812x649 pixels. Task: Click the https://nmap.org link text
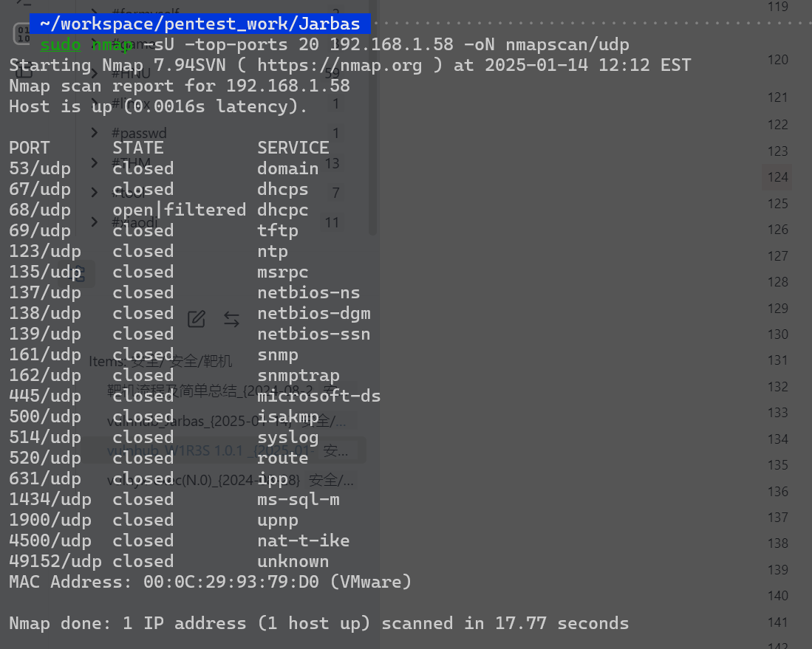pyautogui.click(x=339, y=65)
